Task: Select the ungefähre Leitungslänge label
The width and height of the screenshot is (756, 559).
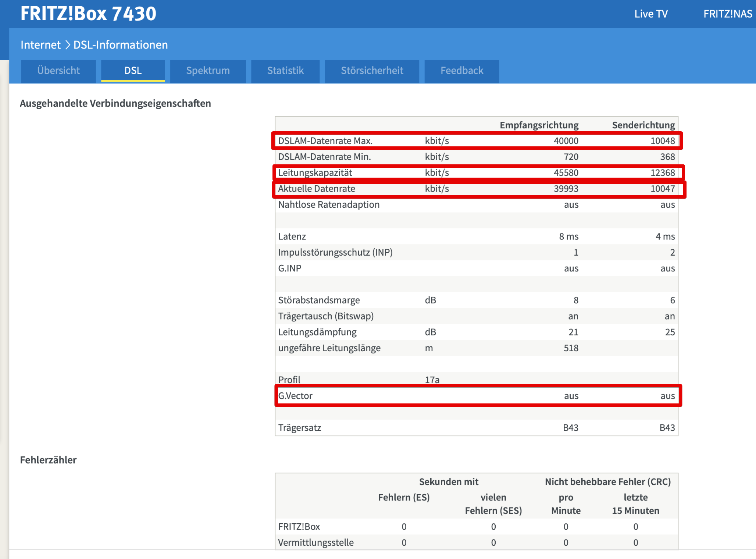Action: pos(329,348)
